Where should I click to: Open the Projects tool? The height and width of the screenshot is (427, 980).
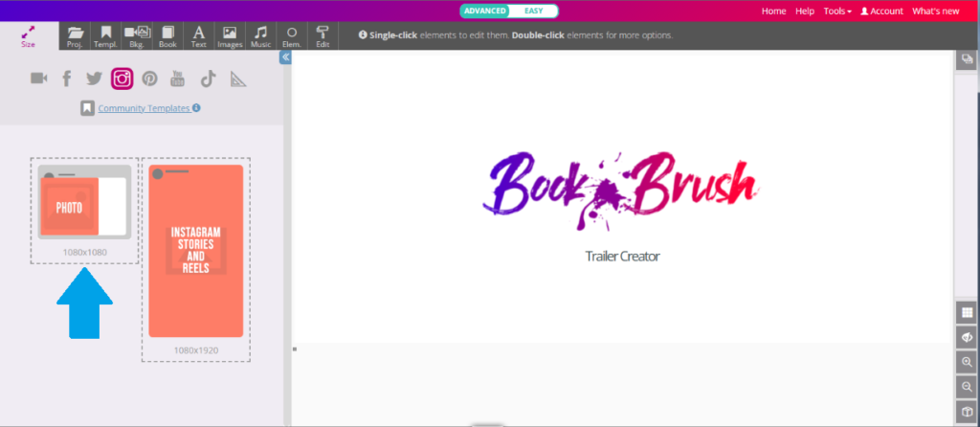tap(75, 36)
